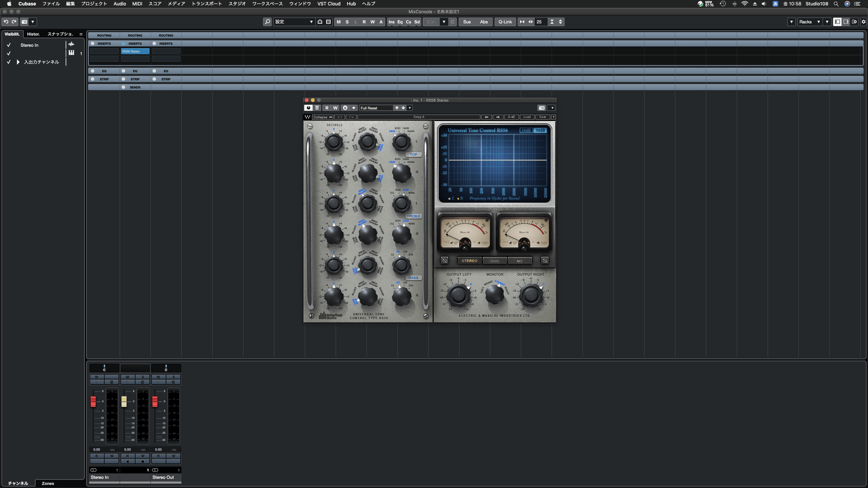This screenshot has width=868, height=488.
Task: Click the Waves undo button
Action: 340,117
